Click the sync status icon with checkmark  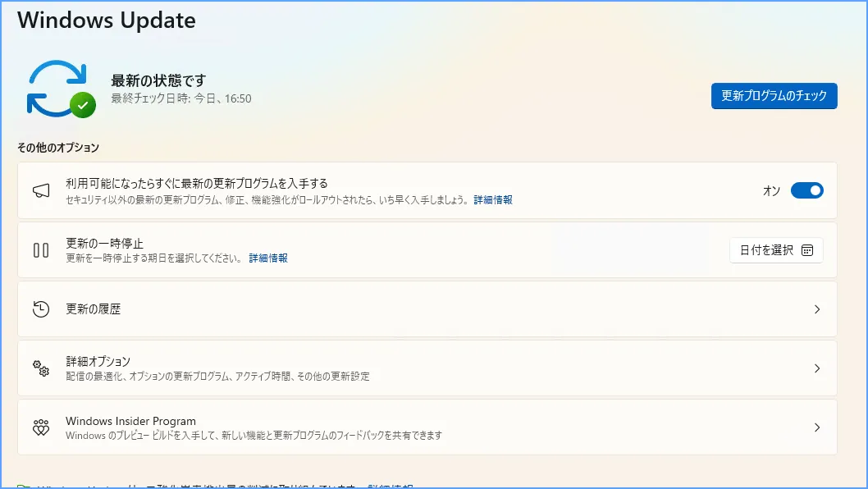click(61, 89)
